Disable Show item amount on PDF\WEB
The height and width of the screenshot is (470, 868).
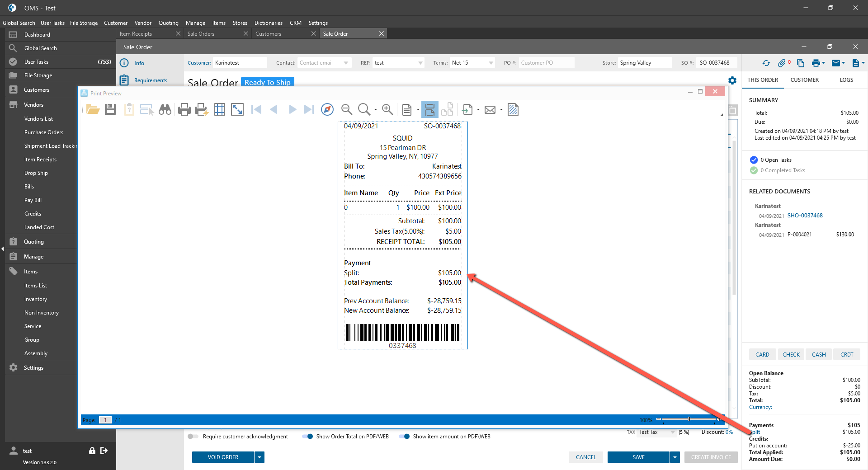coord(404,437)
